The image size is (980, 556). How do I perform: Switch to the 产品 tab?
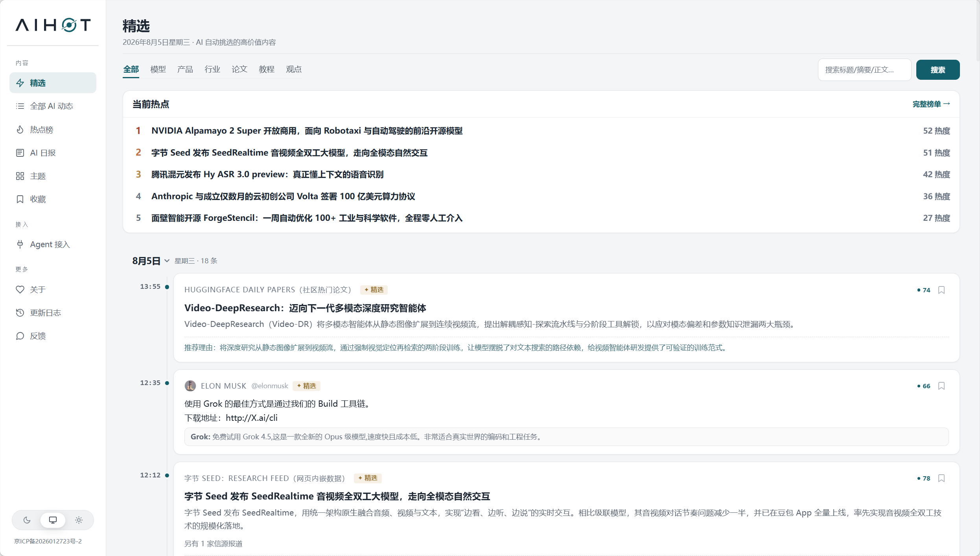(x=185, y=70)
